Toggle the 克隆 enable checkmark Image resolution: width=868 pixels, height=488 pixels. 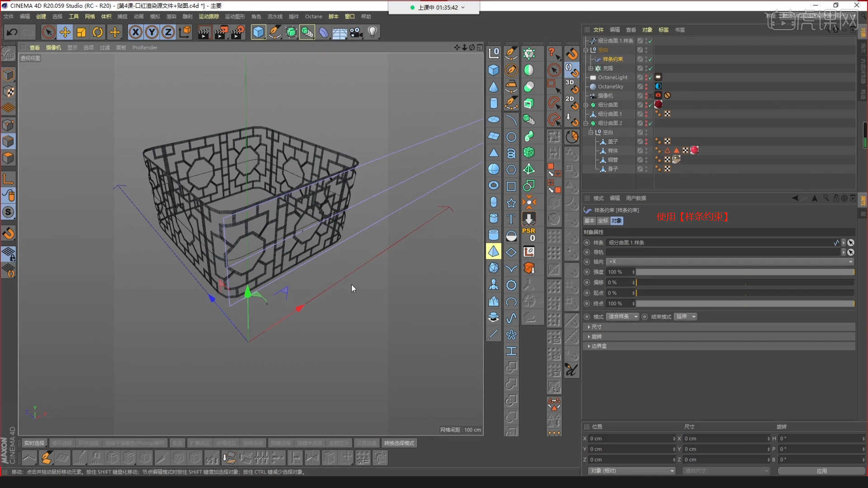[651, 68]
